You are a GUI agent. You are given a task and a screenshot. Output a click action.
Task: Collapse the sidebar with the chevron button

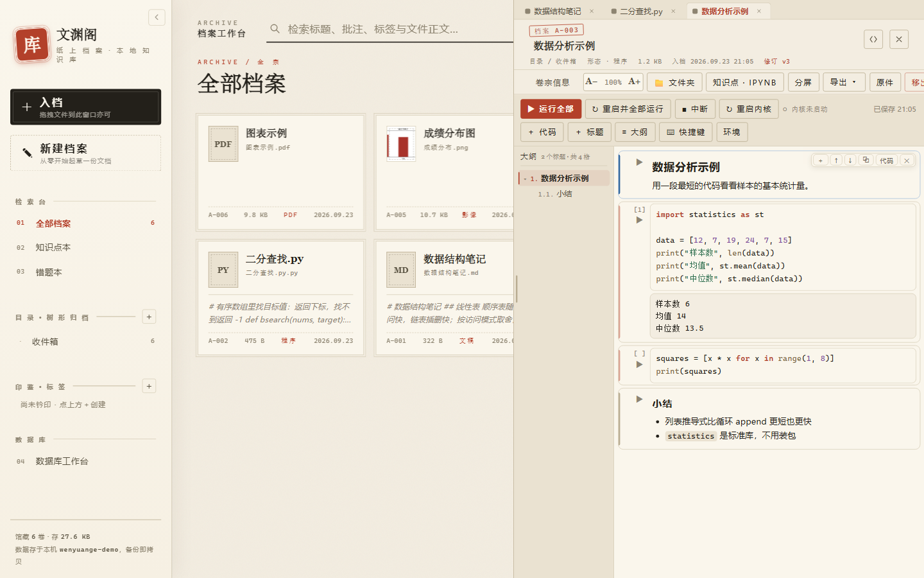coord(157,17)
